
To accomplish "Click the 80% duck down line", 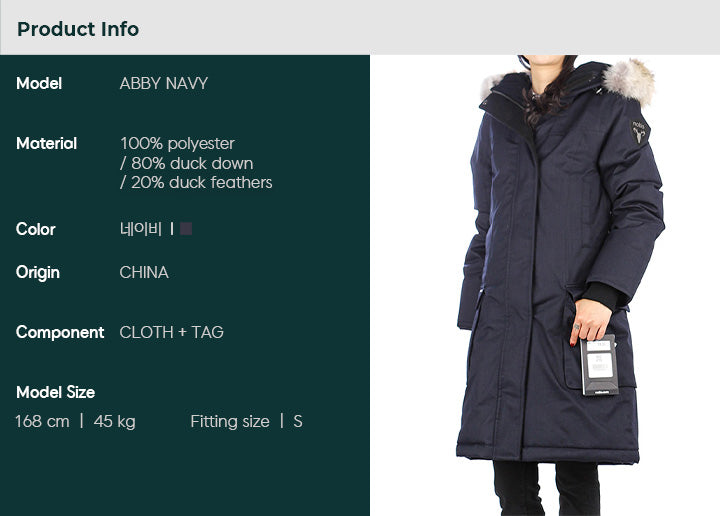I will click(186, 163).
